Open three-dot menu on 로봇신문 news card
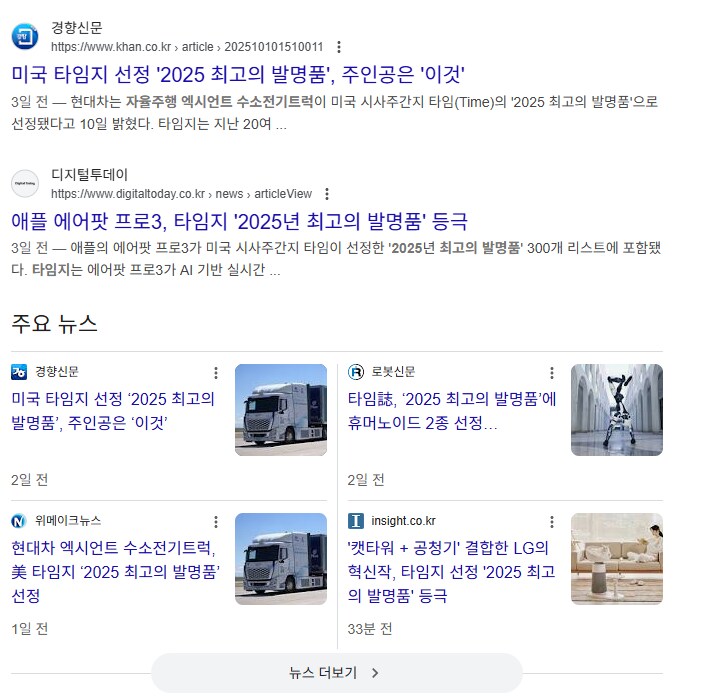The image size is (725, 698). click(x=552, y=373)
